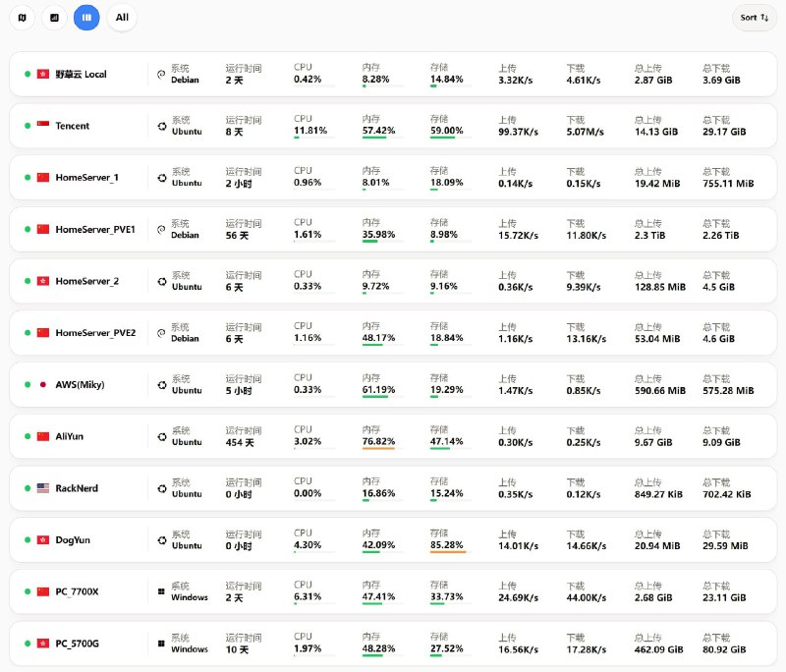Image resolution: width=786 pixels, height=672 pixels.
Task: Click the network chart view icon
Action: (54, 17)
